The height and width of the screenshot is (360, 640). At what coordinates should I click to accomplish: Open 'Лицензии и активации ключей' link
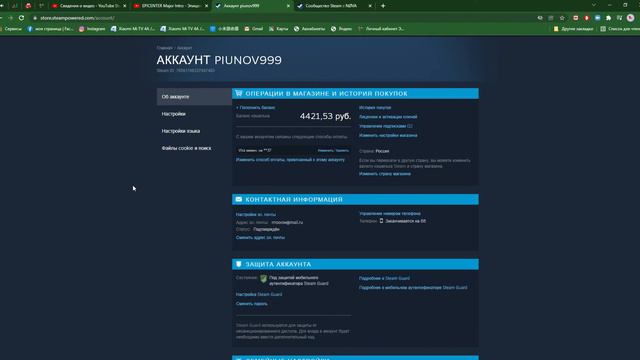point(388,117)
